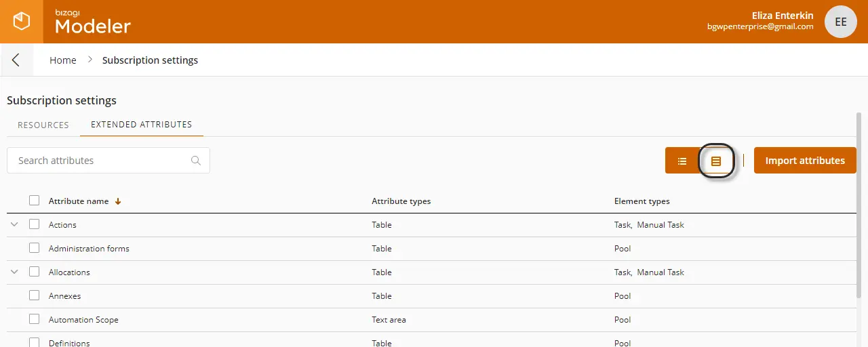Sort by the Attribute name arrow

(x=118, y=201)
